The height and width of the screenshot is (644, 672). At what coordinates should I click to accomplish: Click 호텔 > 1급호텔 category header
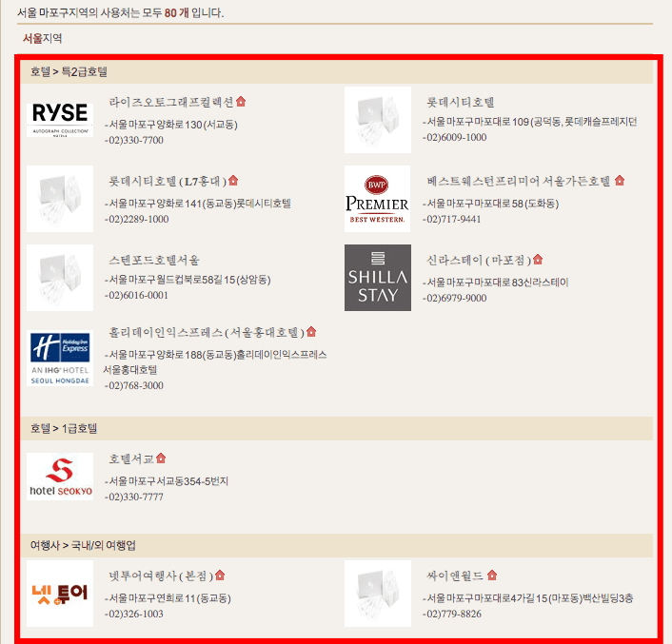point(64,428)
